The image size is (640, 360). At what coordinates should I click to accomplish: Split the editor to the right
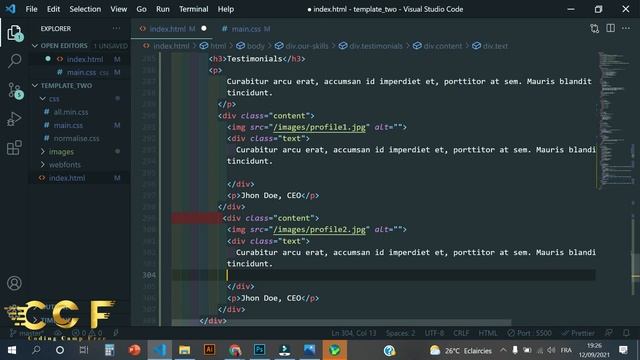(x=611, y=28)
